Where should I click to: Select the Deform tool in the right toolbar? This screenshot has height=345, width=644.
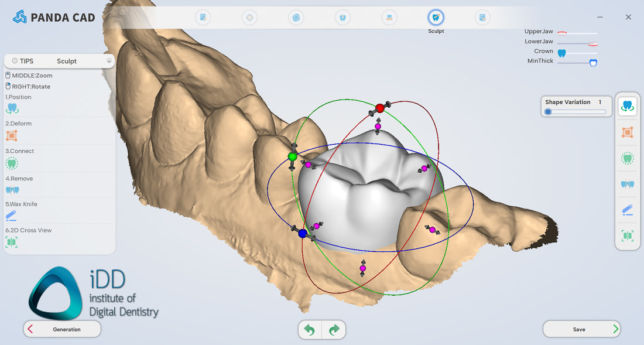(x=628, y=132)
